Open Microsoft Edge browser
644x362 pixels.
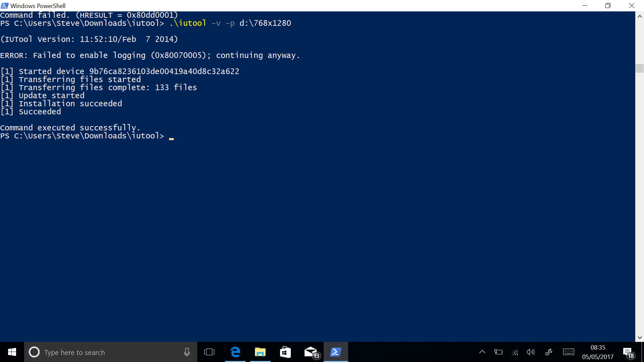(x=236, y=352)
